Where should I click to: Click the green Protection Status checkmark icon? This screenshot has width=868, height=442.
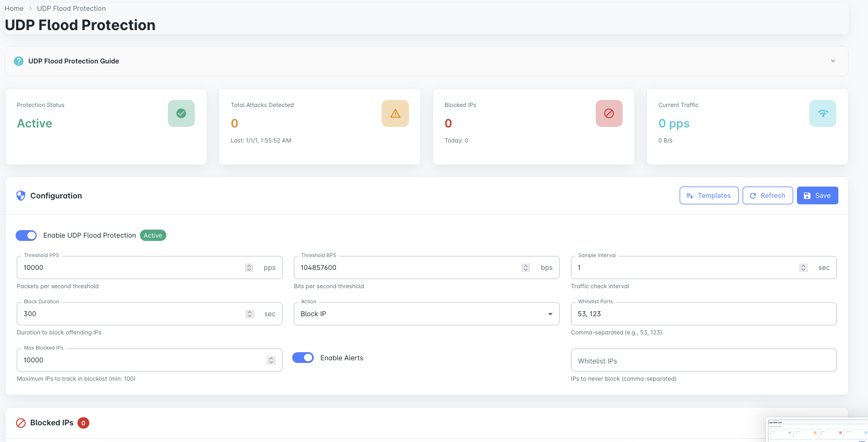[181, 113]
